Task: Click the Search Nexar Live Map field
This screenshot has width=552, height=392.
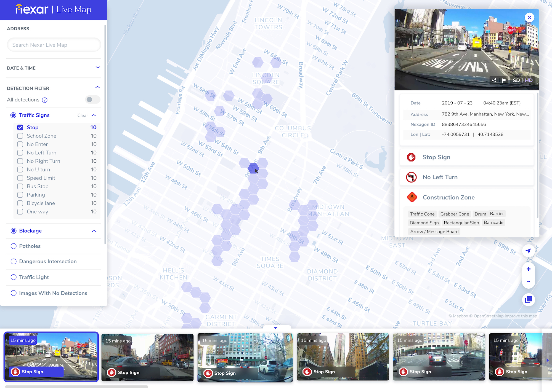Action: click(54, 45)
